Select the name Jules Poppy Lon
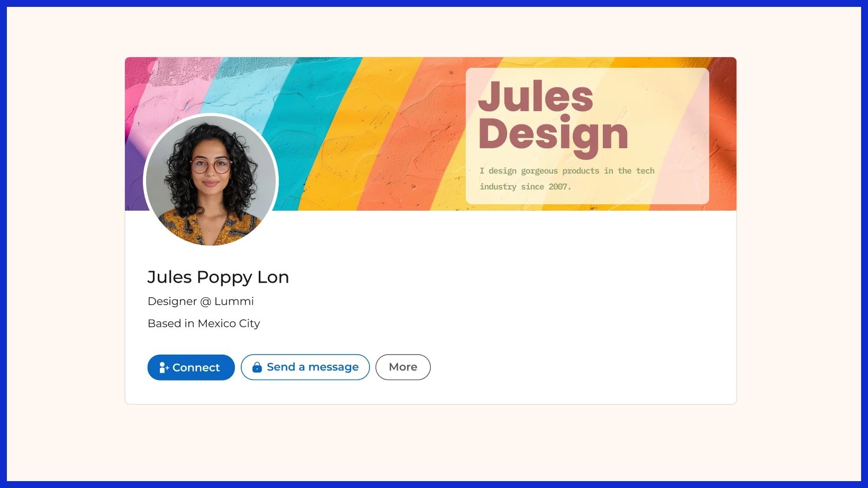The image size is (868, 488). pyautogui.click(x=218, y=277)
